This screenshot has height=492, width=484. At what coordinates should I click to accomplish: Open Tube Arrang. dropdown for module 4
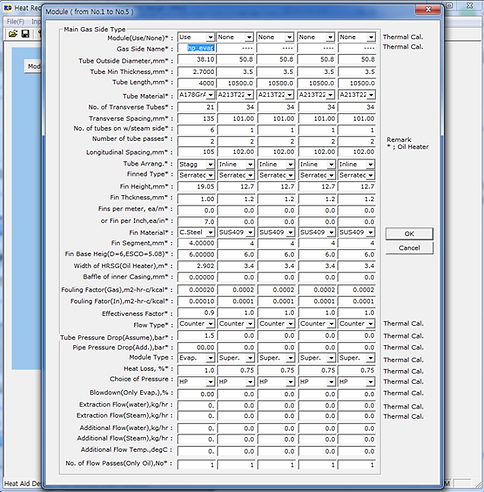click(330, 164)
